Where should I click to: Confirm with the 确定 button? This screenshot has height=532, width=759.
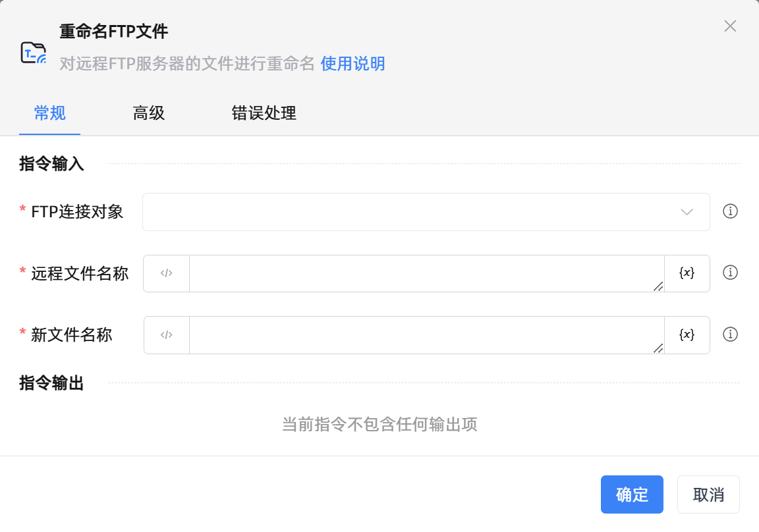point(632,494)
